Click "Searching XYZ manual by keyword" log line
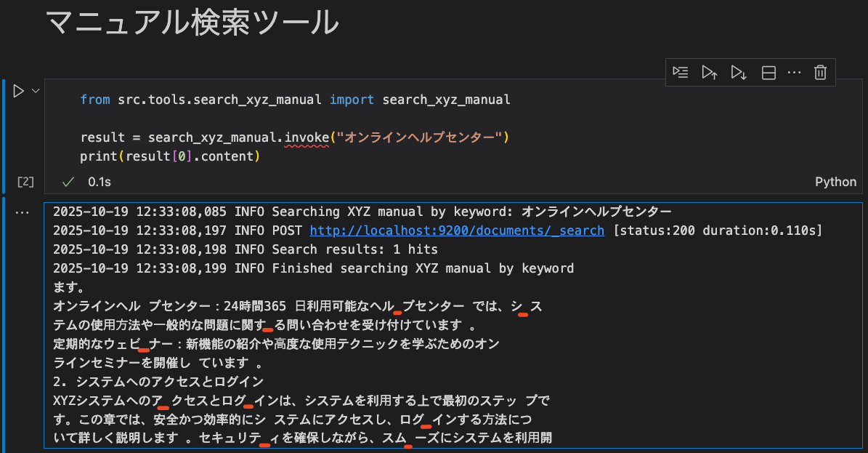The image size is (868, 453). tap(362, 212)
